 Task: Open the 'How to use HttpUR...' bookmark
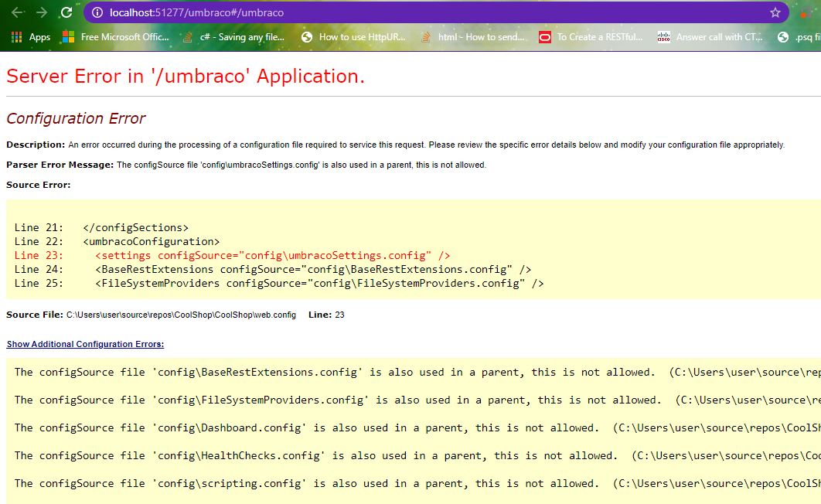tap(354, 37)
